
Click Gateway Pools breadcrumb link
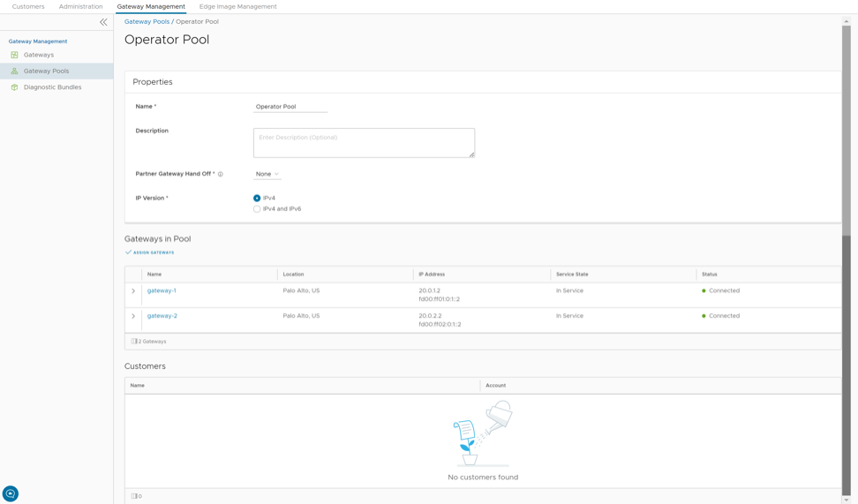pos(147,22)
